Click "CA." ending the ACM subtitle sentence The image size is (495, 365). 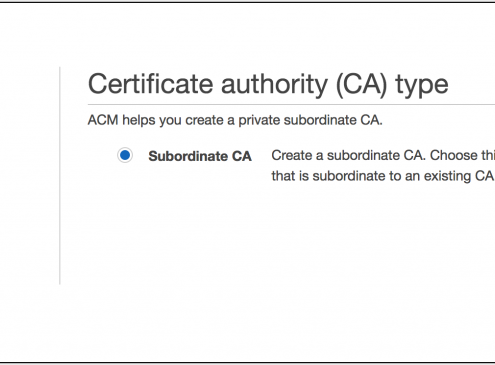[371, 120]
